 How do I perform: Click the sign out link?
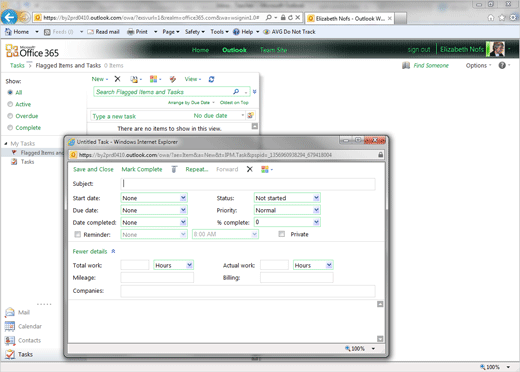pyautogui.click(x=419, y=50)
